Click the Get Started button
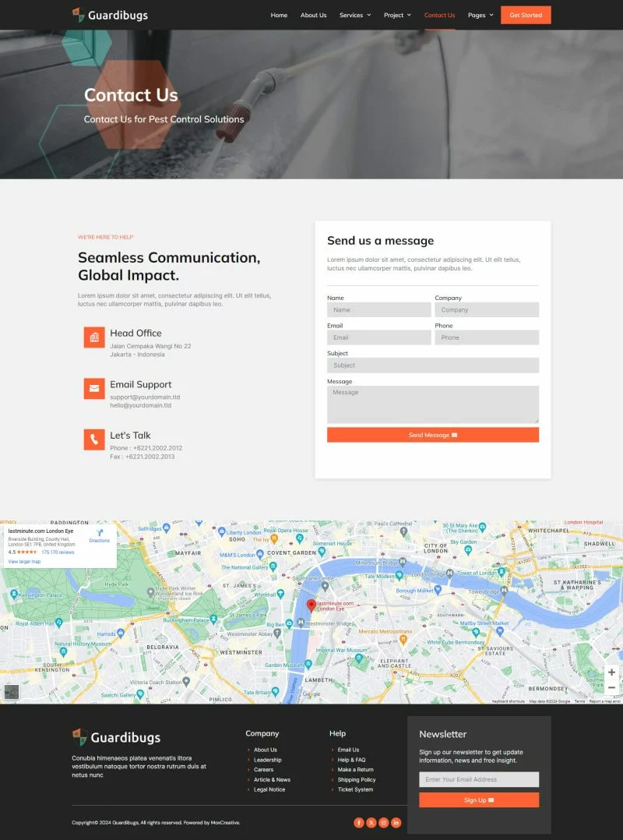 pyautogui.click(x=526, y=15)
